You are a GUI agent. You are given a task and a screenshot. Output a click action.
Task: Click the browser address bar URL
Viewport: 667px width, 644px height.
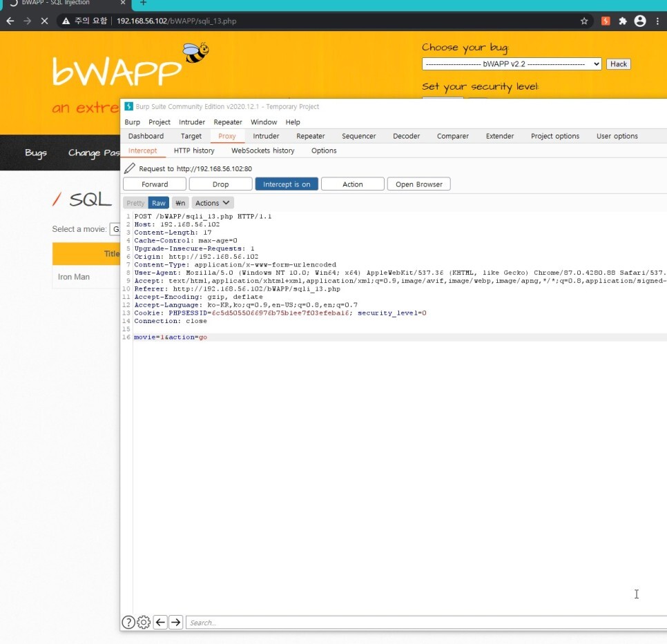[x=177, y=21]
